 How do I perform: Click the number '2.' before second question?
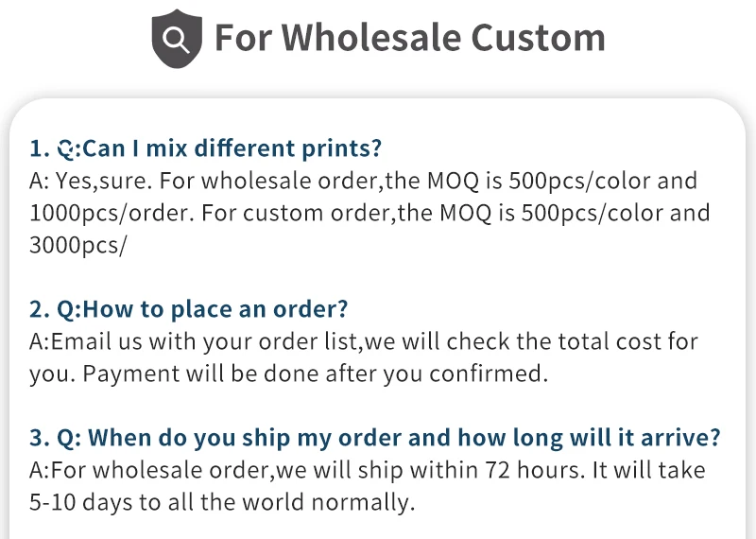(39, 309)
